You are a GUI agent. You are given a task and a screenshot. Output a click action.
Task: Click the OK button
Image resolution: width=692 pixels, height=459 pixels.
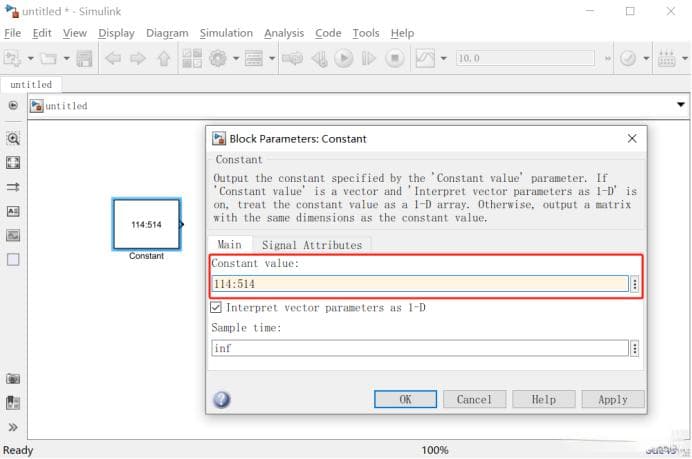click(x=405, y=399)
